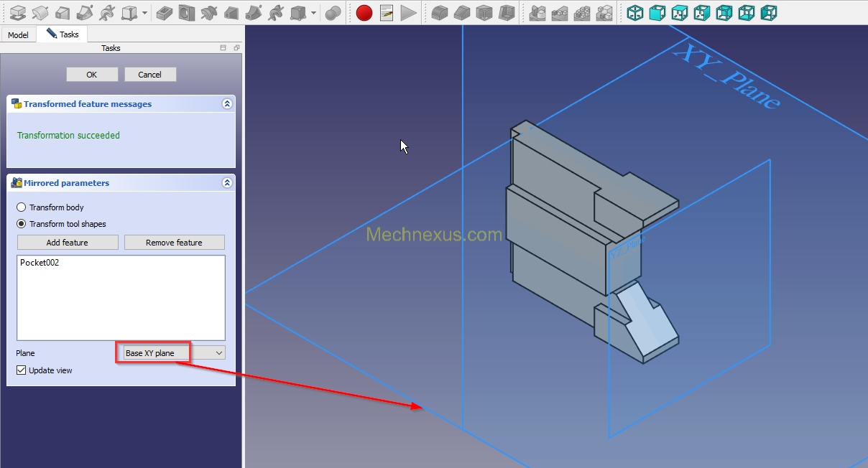
Task: Select the Transform body radio button
Action: click(x=50, y=207)
